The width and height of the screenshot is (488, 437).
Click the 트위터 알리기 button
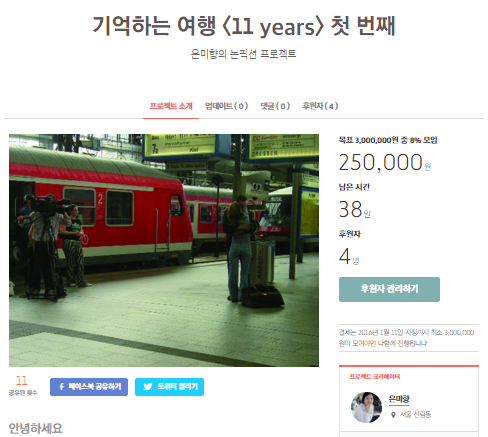[x=169, y=387]
